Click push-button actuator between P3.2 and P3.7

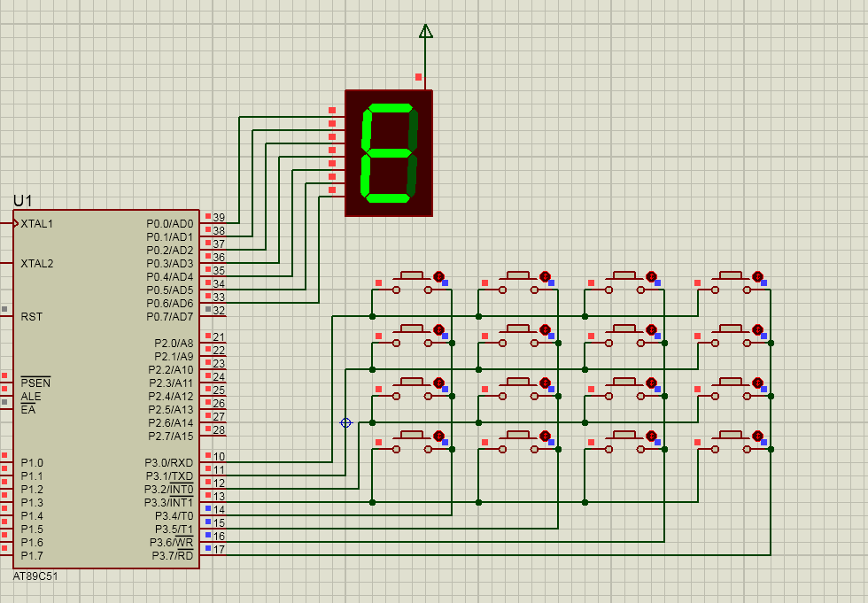tap(731, 382)
